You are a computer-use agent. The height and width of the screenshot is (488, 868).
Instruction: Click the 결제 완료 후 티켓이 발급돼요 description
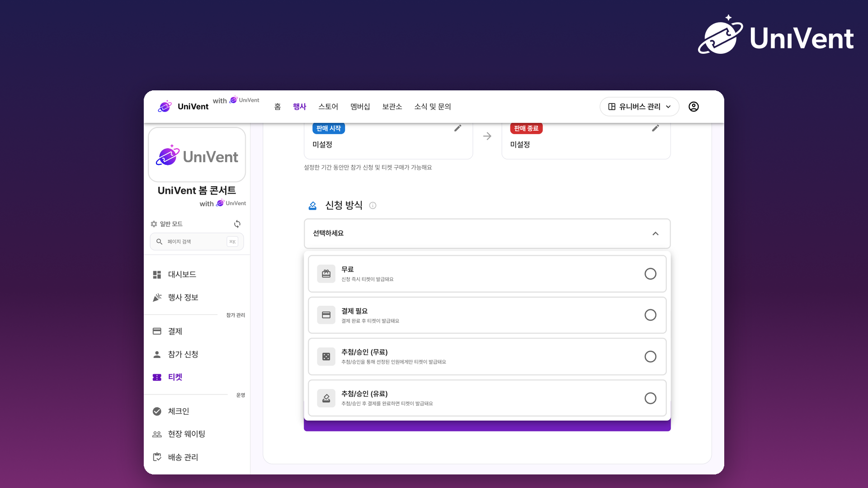(x=370, y=321)
